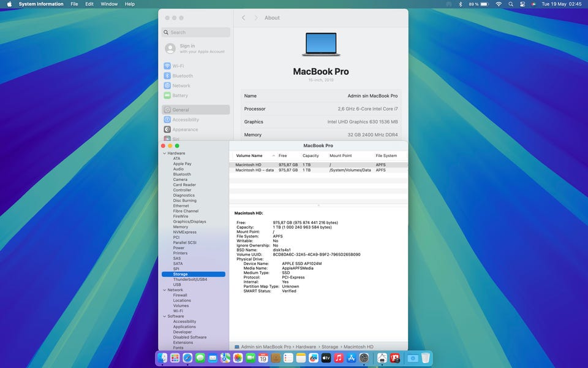Open the Edit menu

(x=89, y=4)
